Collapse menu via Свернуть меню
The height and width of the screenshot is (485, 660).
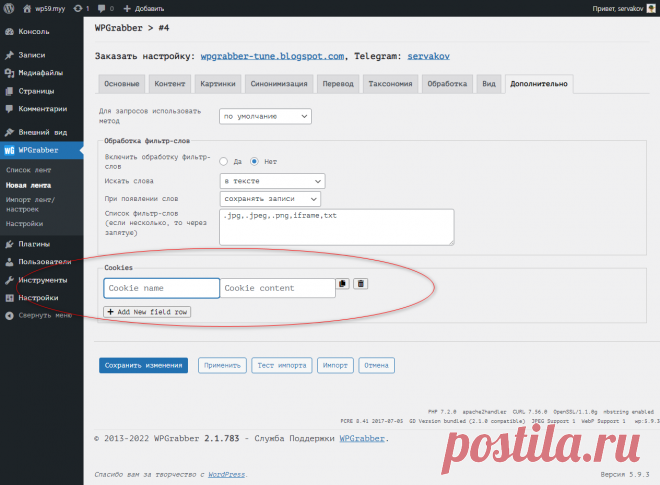tap(45, 315)
